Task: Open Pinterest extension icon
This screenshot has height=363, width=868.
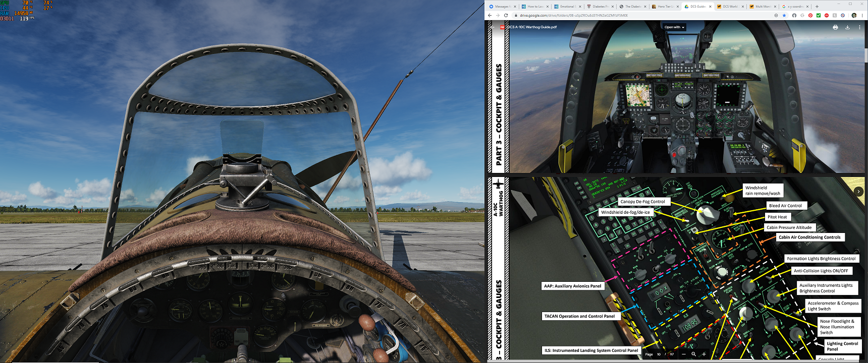Action: 810,15
